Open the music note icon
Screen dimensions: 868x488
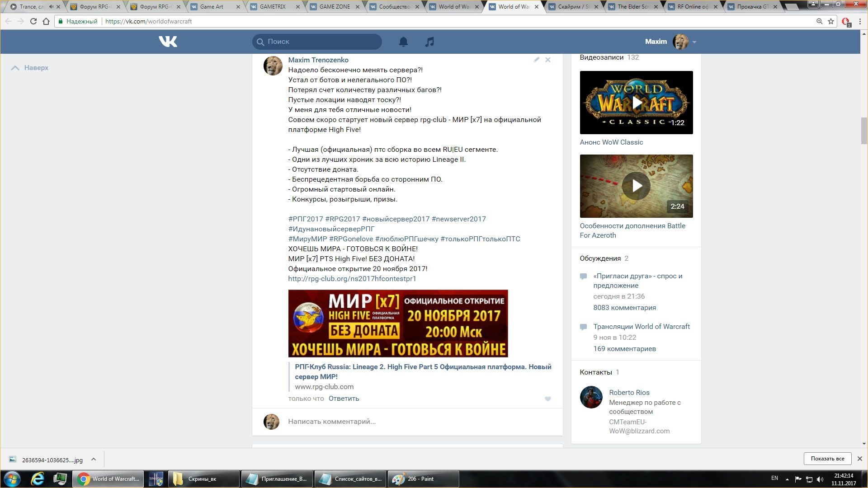[x=429, y=42]
